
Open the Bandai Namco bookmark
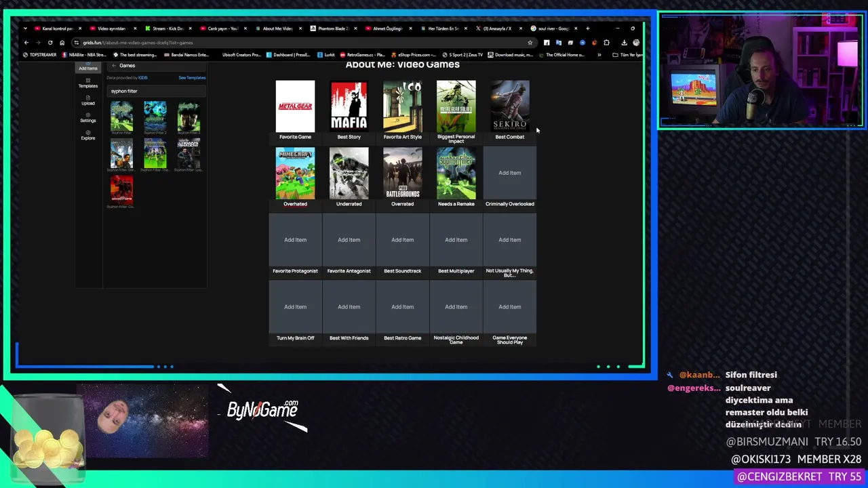(186, 55)
